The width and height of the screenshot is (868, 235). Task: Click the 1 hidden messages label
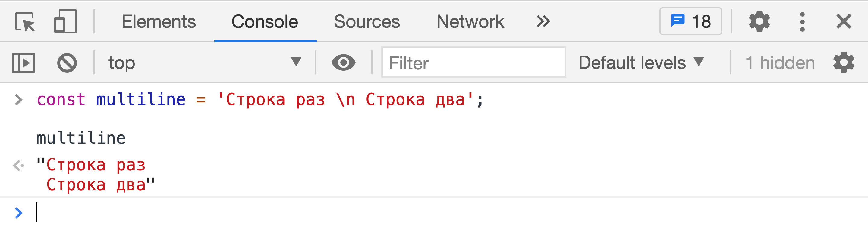point(780,63)
